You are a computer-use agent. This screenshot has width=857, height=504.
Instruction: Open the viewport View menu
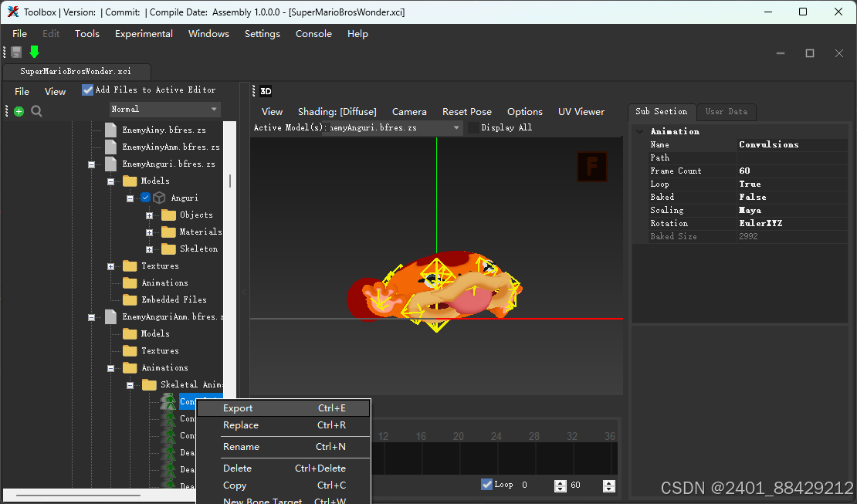pos(273,111)
